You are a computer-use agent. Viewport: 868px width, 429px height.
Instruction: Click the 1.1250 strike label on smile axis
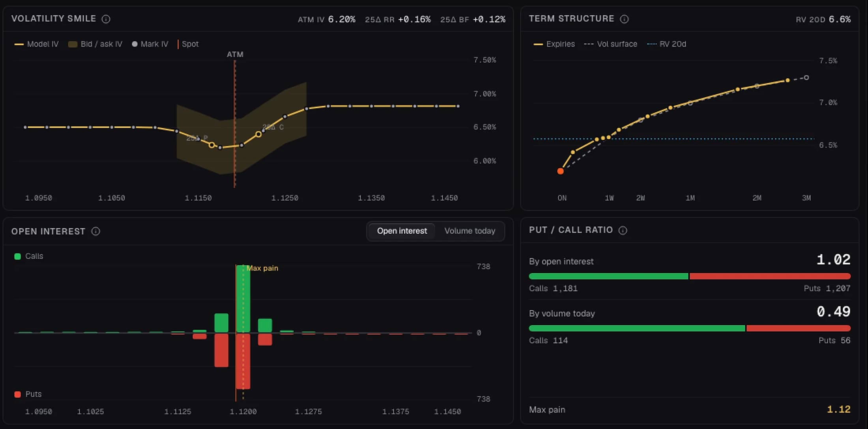(284, 198)
